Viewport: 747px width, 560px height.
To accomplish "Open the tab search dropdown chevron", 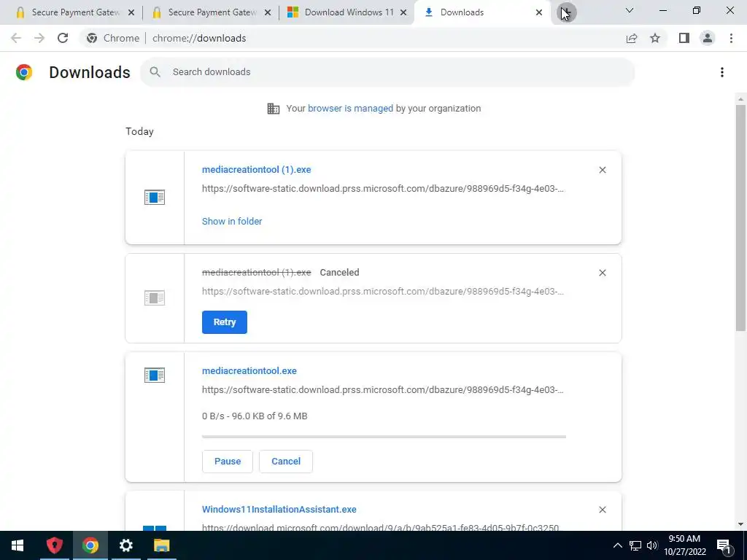I will click(630, 10).
